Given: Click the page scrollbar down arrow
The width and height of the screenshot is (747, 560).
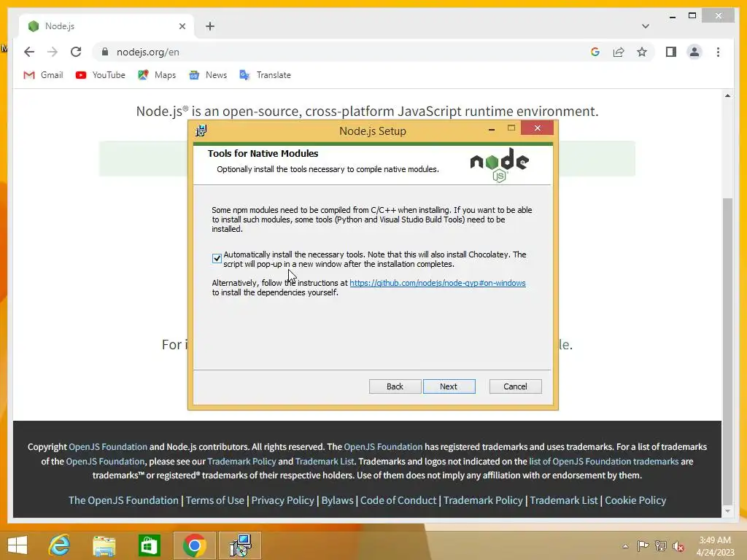Looking at the screenshot, I should [x=727, y=511].
